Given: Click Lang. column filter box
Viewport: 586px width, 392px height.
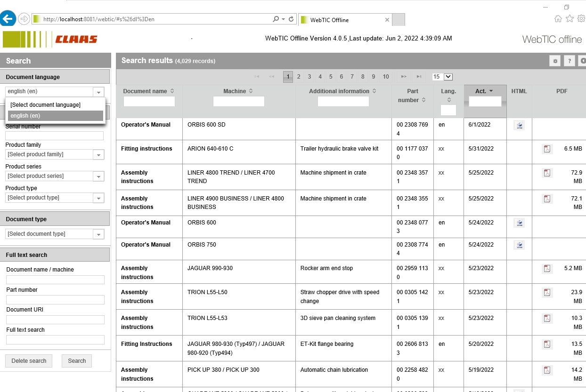Looking at the screenshot, I should click(448, 110).
